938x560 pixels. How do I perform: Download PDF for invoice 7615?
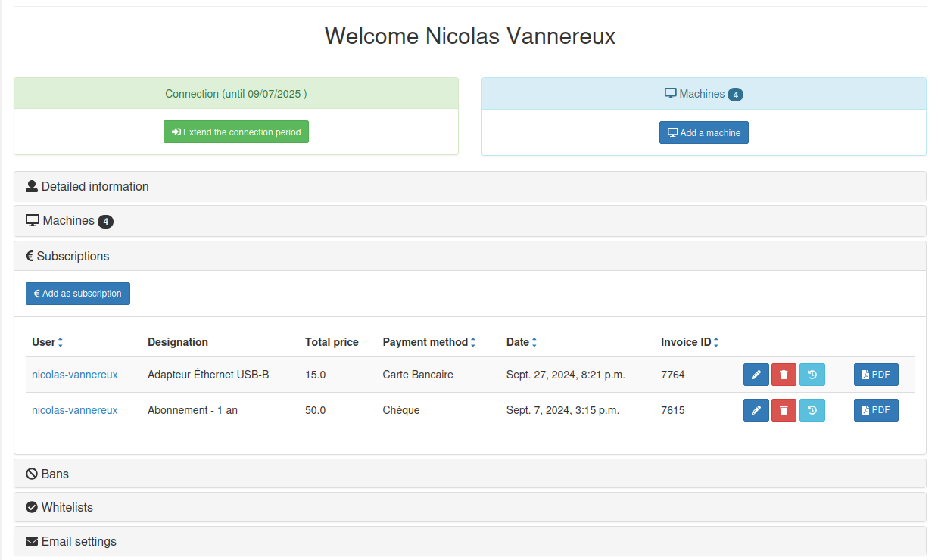875,410
